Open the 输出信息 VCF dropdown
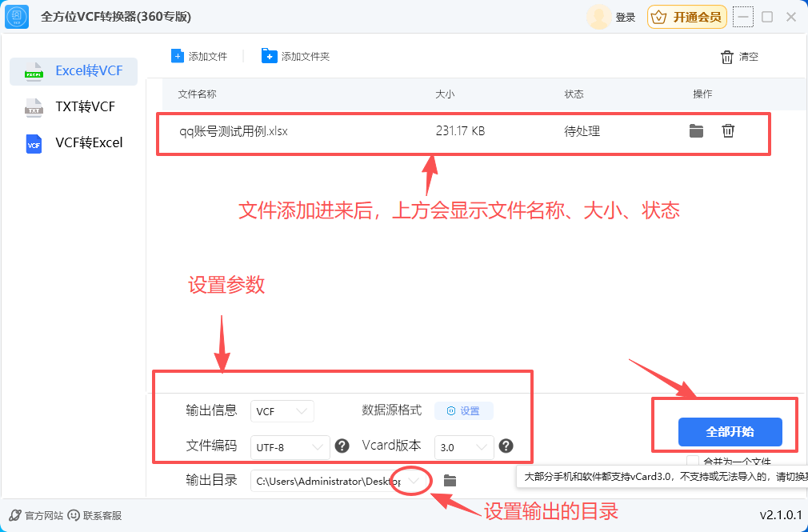The width and height of the screenshot is (808, 532). pos(282,410)
